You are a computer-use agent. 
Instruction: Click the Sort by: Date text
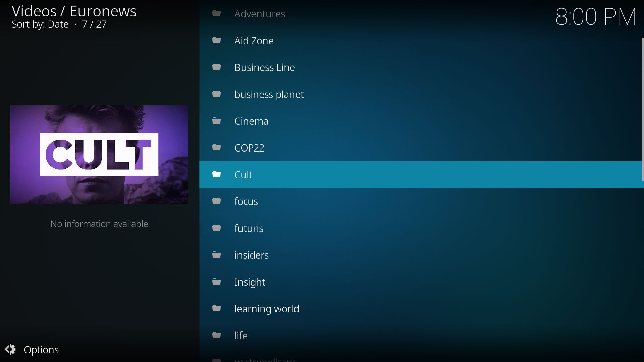click(x=40, y=24)
